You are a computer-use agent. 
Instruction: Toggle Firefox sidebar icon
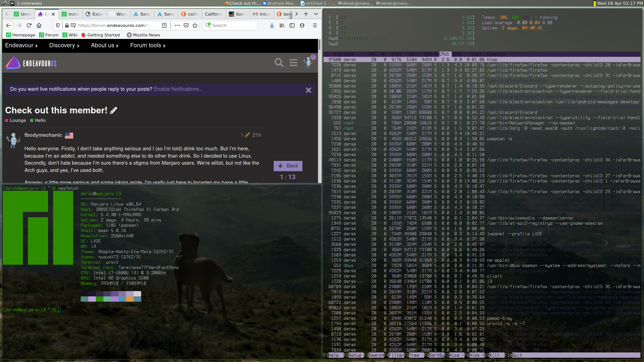292,25
